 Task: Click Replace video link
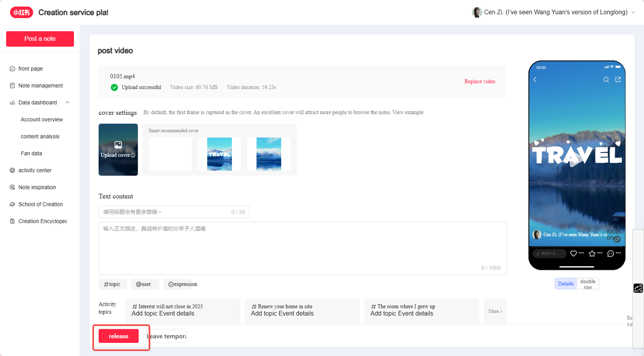pyautogui.click(x=479, y=82)
